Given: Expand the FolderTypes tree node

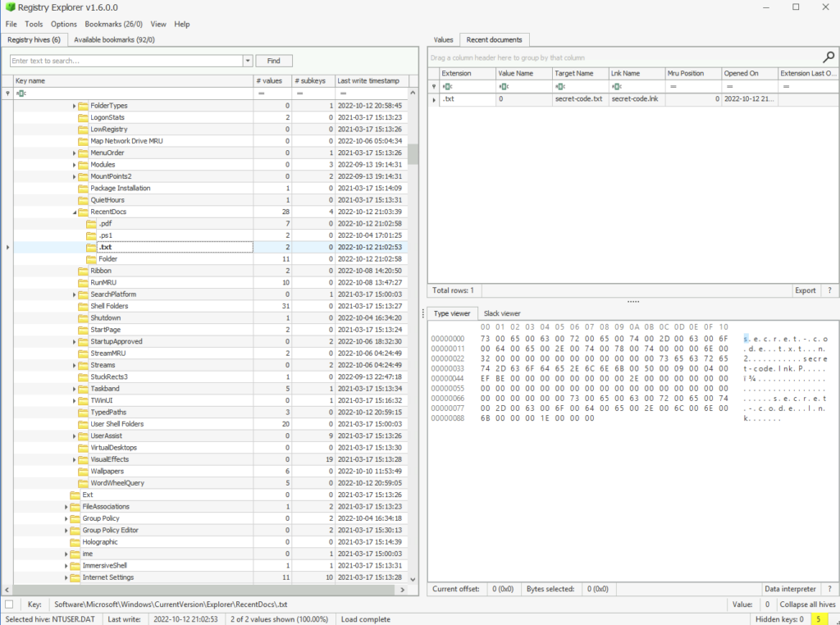Looking at the screenshot, I should (x=75, y=106).
